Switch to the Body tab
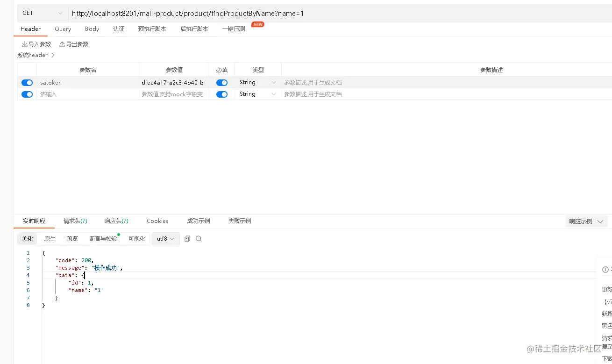 click(x=92, y=29)
